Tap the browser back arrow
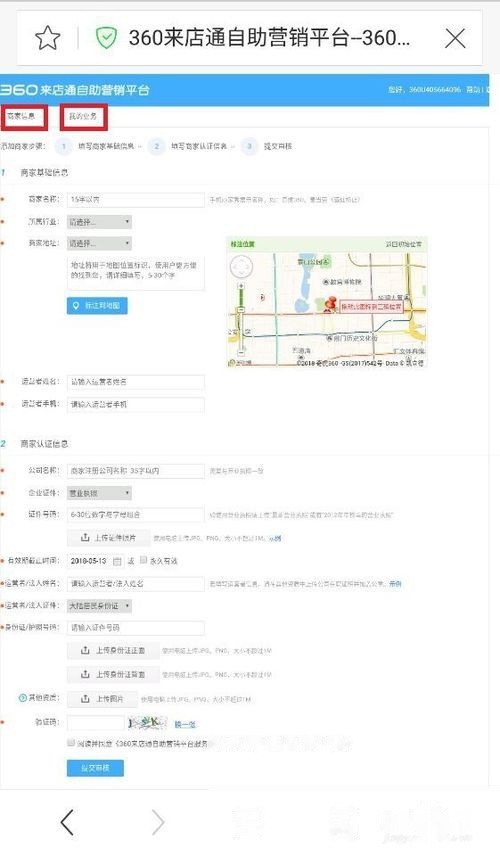 coord(67,822)
